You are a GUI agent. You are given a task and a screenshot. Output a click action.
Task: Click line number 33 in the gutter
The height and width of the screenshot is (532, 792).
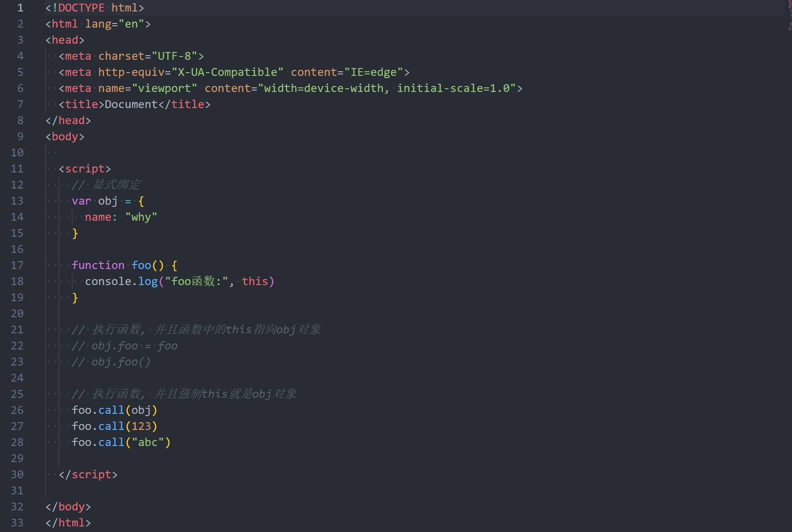[x=17, y=523]
